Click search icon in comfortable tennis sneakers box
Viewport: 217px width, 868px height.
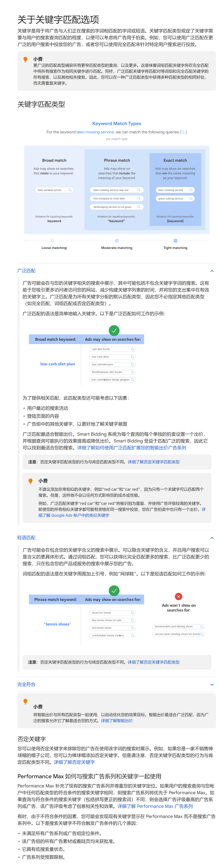pos(132,636)
